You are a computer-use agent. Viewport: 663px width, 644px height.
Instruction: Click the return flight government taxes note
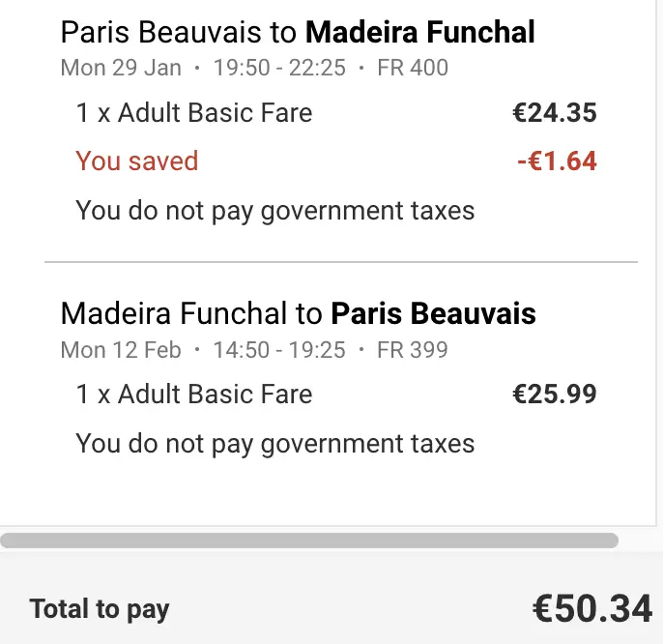(x=275, y=444)
